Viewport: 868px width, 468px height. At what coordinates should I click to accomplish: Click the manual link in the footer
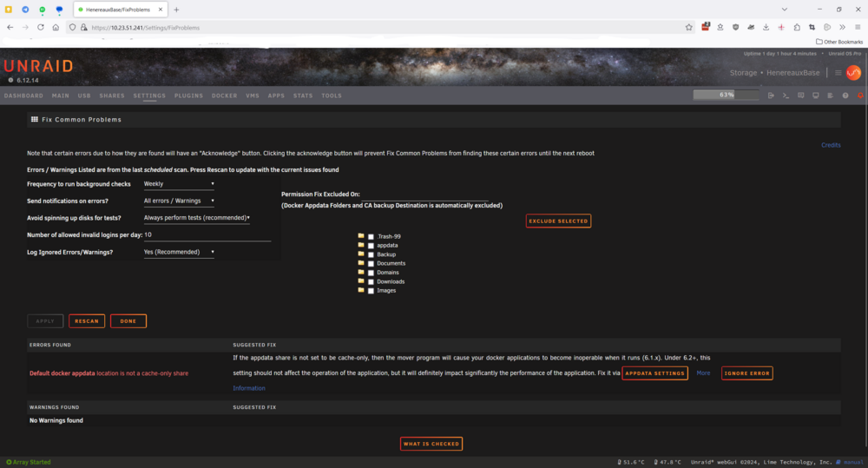(853, 462)
